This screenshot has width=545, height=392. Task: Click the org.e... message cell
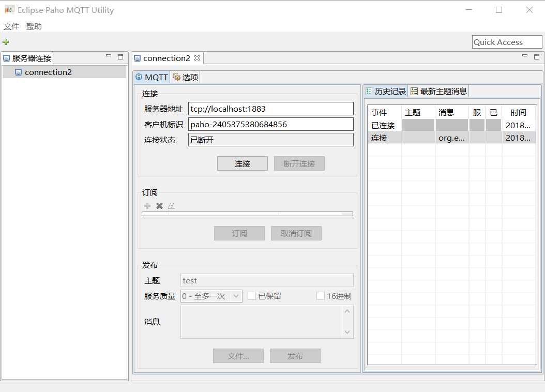[452, 138]
